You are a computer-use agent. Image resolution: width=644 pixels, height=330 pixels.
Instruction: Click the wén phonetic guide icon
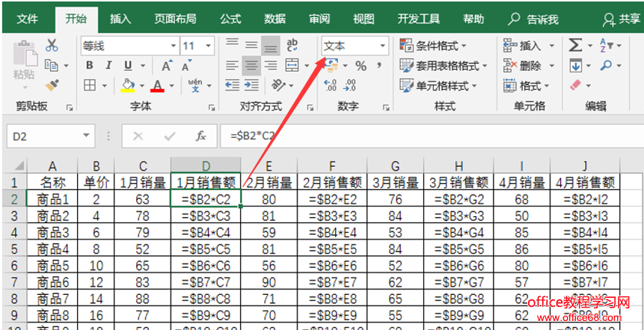195,85
